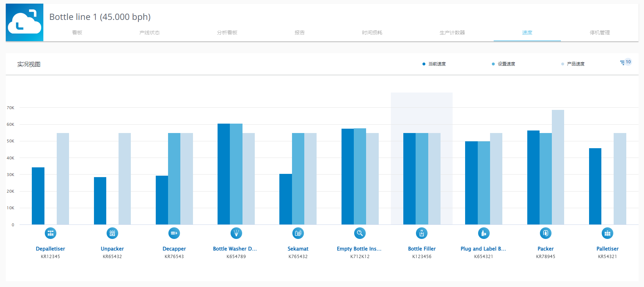
Task: Toggle the 产品速度 legend series
Action: click(x=573, y=64)
